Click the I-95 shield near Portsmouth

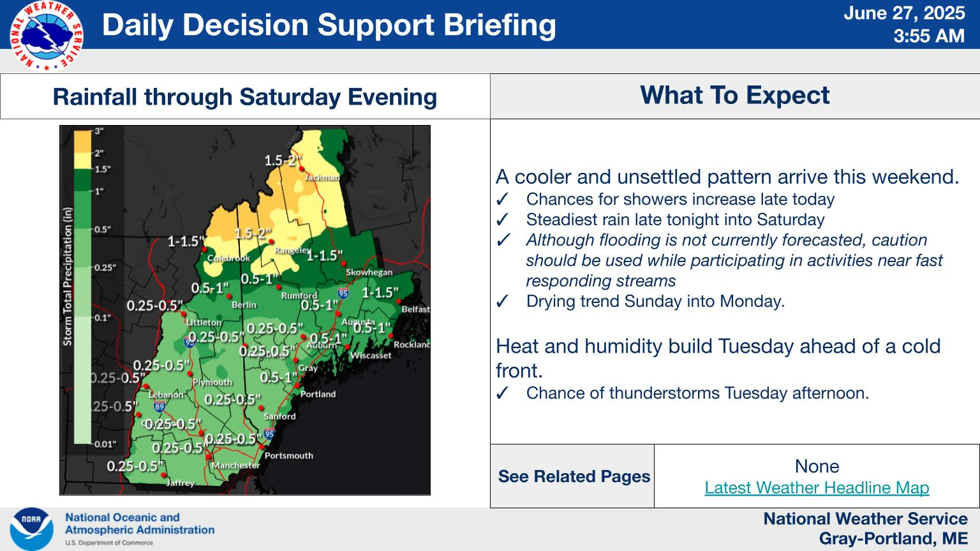tap(269, 434)
